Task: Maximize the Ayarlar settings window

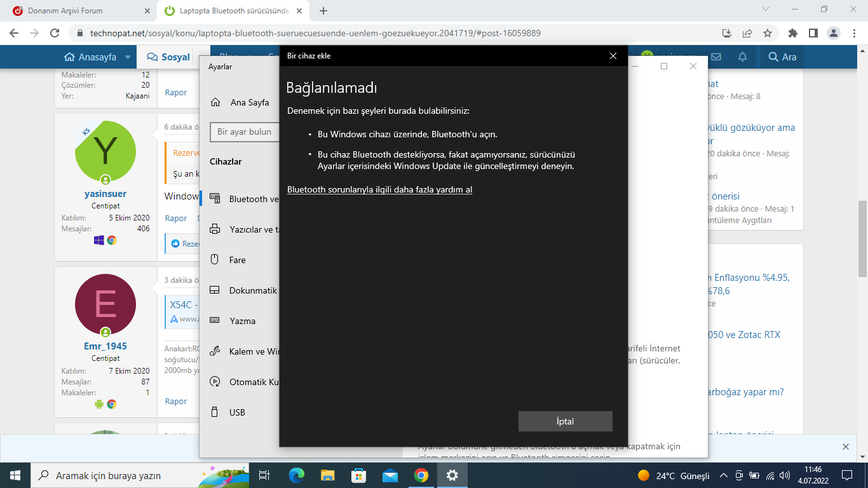Action: [664, 66]
